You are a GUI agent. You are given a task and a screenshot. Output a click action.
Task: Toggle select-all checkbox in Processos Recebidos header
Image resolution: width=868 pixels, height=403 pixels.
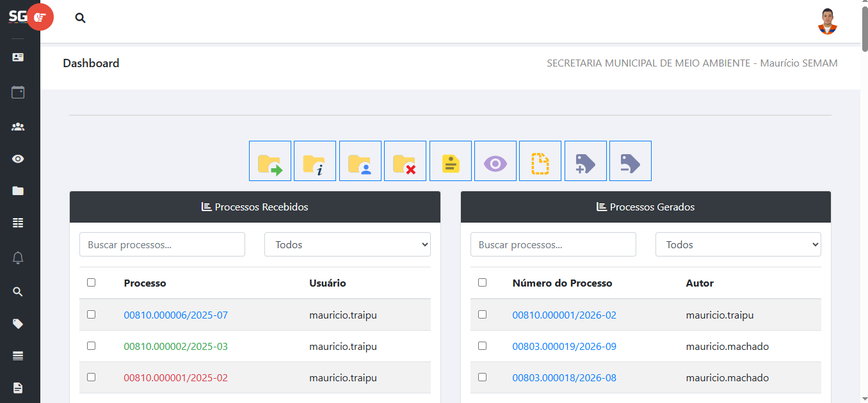click(x=91, y=283)
